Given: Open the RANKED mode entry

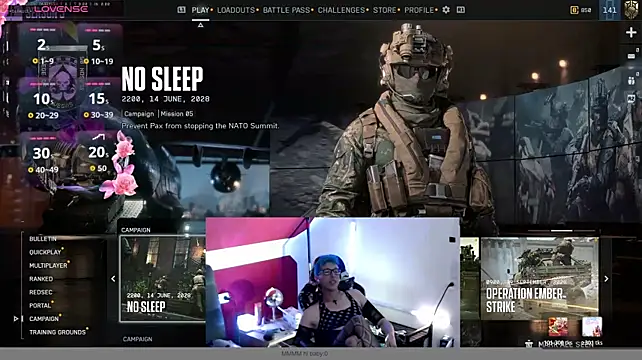Looking at the screenshot, I should tap(41, 278).
